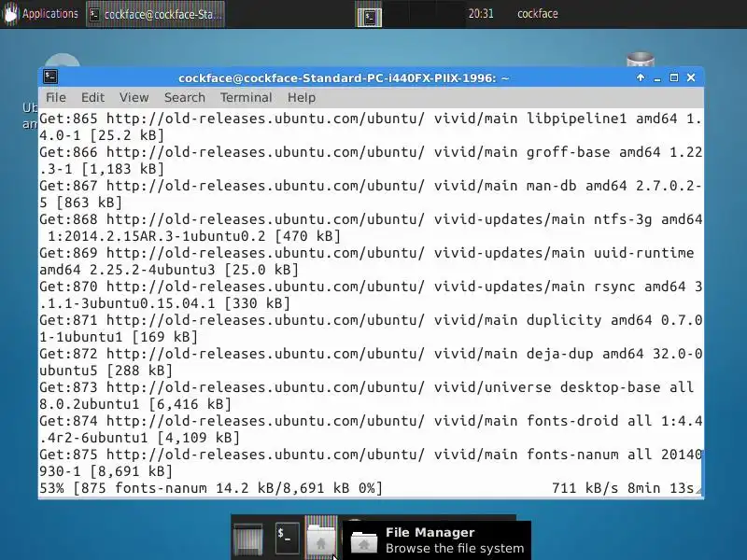Open the Help menu in terminal
The image size is (747, 560).
(301, 97)
